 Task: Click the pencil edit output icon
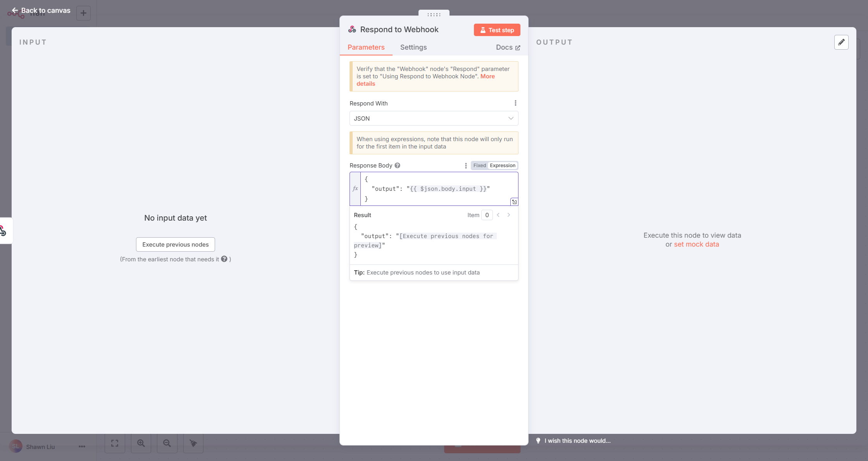[841, 42]
